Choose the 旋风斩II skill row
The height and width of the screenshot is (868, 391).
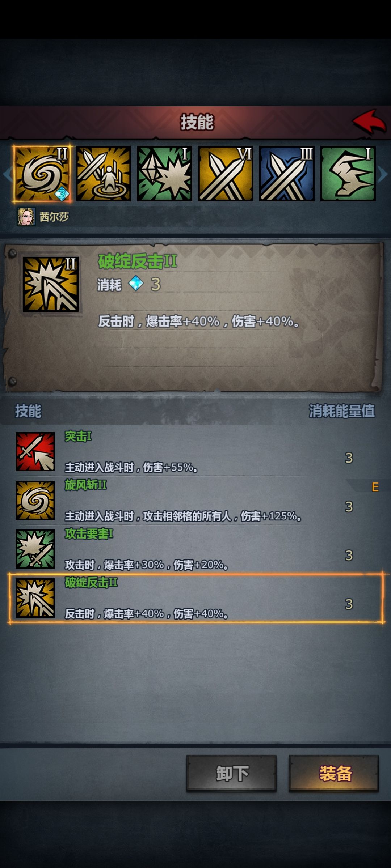pyautogui.click(x=195, y=500)
